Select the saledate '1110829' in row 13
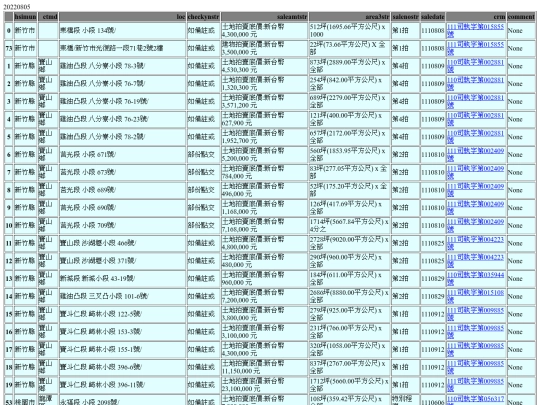Screen dimensions: 540x405 click(433, 279)
